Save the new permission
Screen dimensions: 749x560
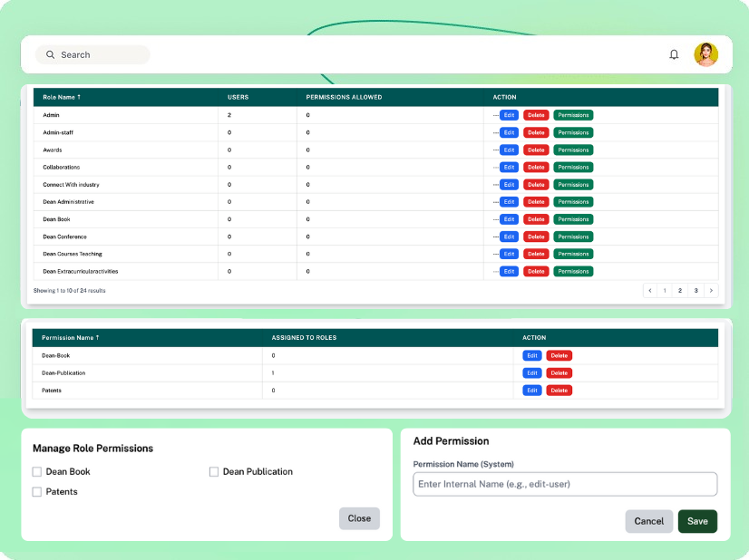click(x=697, y=521)
